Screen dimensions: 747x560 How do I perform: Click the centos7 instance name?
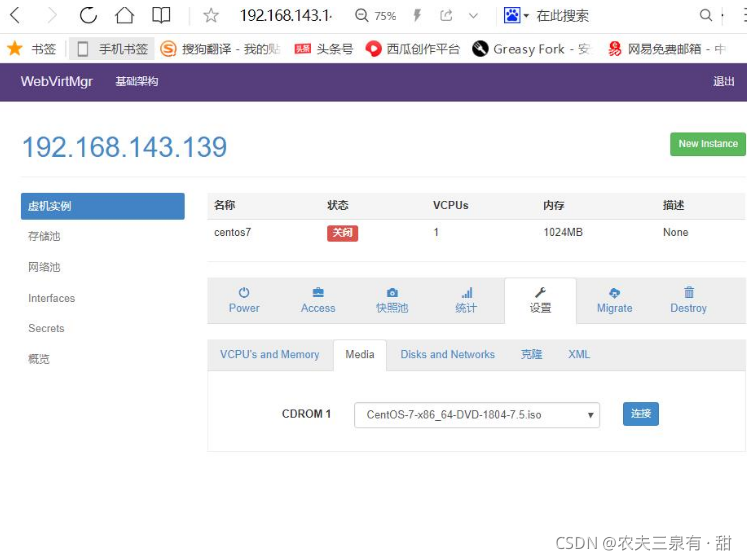232,233
